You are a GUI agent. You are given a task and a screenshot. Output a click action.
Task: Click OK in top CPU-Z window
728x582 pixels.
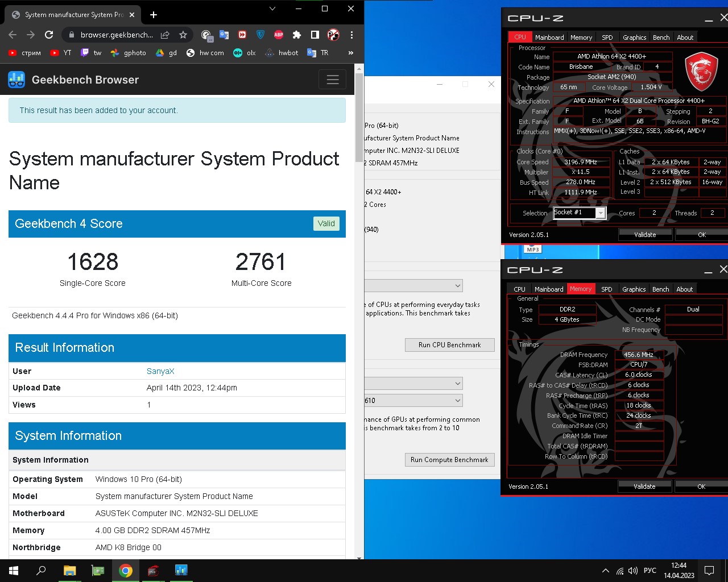pos(701,235)
